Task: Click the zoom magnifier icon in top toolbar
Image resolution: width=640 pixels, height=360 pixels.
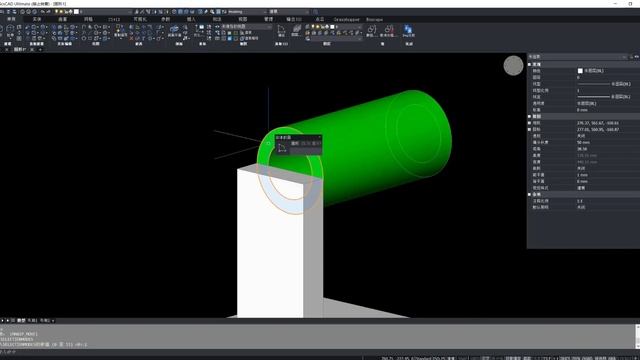Action: point(212,12)
